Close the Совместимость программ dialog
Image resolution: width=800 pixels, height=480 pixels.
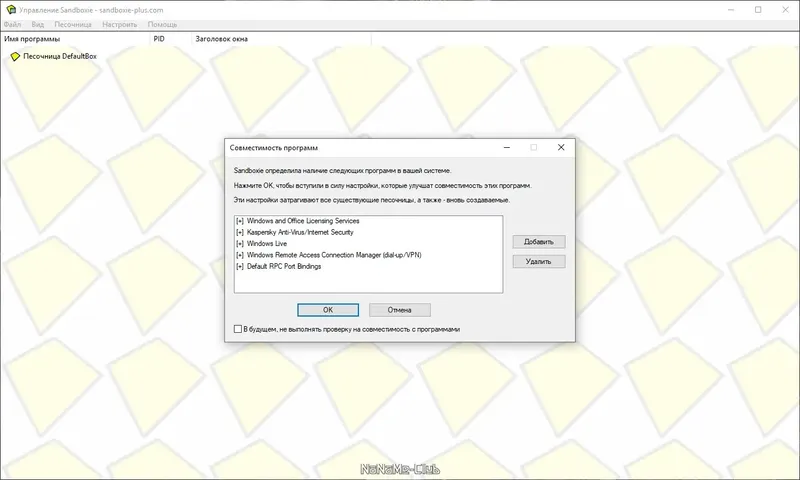point(561,147)
